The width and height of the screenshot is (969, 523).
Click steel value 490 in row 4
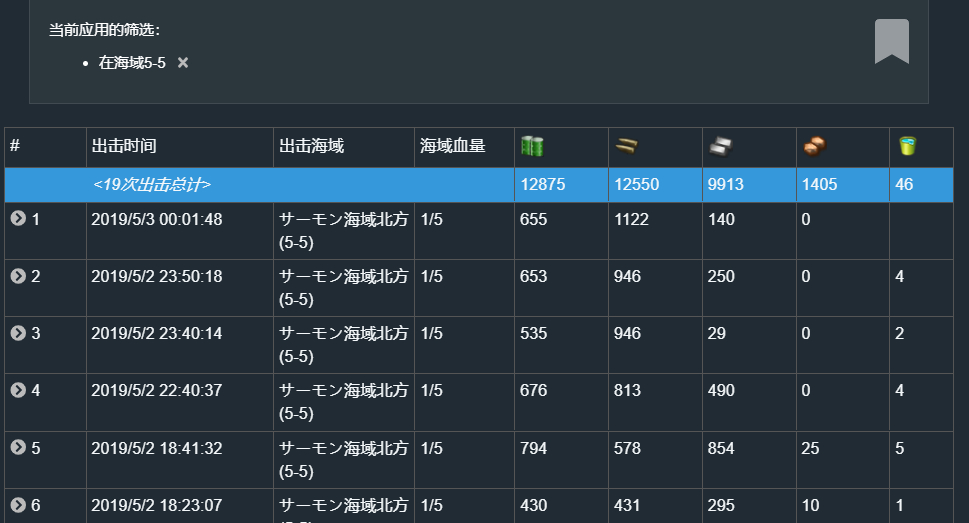click(x=721, y=390)
